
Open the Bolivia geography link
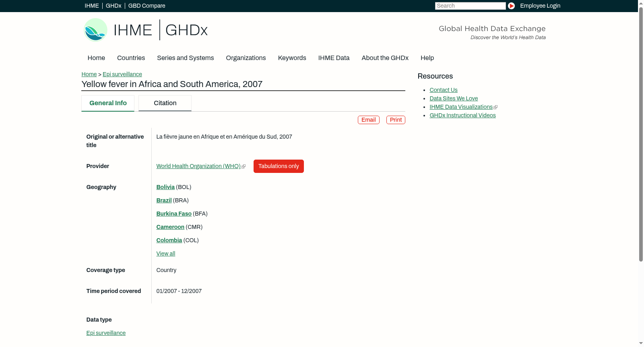tap(165, 187)
